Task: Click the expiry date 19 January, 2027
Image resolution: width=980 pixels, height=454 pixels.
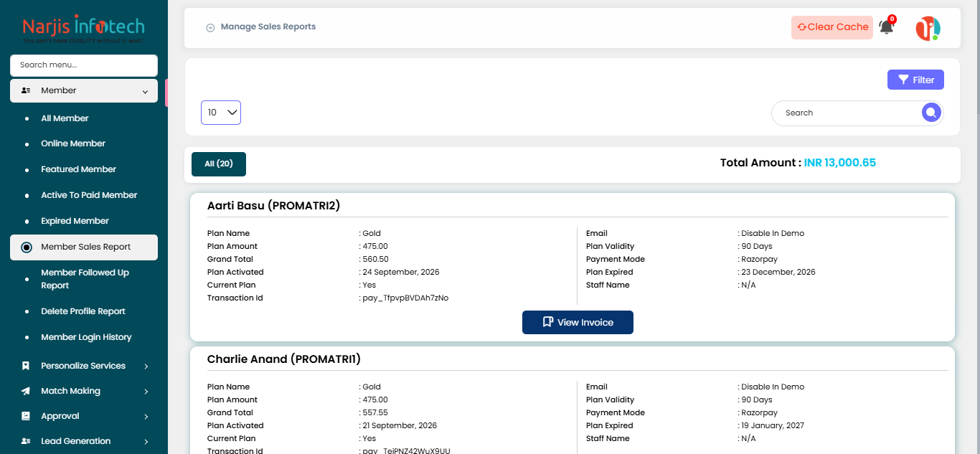Action: tap(773, 425)
